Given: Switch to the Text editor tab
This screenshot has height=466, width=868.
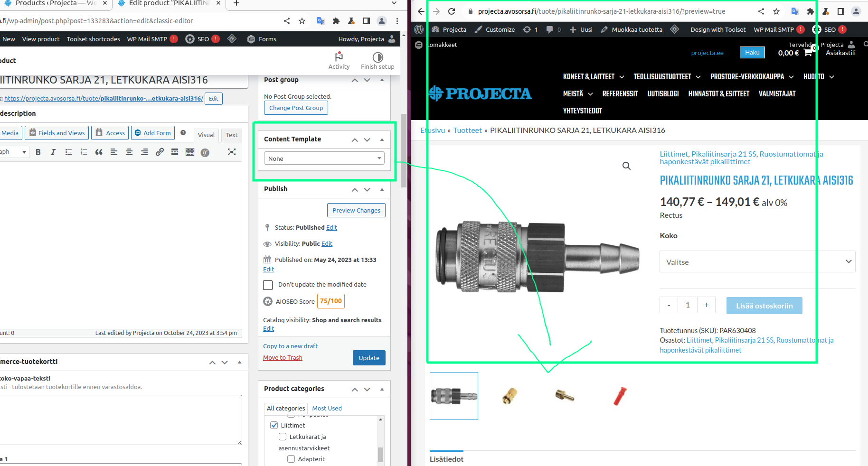Looking at the screenshot, I should coord(232,135).
